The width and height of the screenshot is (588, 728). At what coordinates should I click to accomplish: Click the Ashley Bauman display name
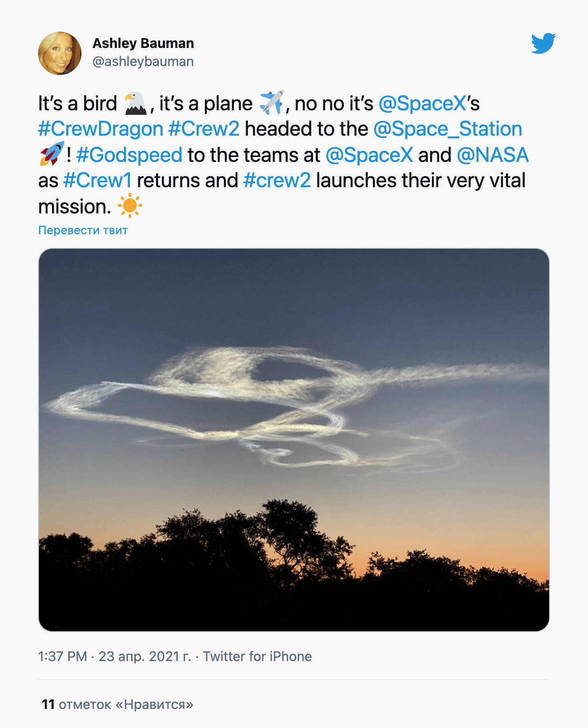coord(143,43)
